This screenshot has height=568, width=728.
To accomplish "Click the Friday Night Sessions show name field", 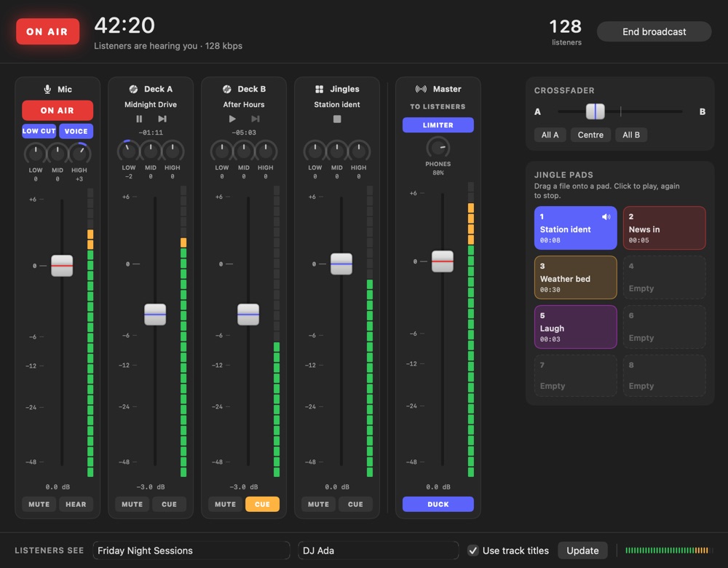I will [191, 551].
